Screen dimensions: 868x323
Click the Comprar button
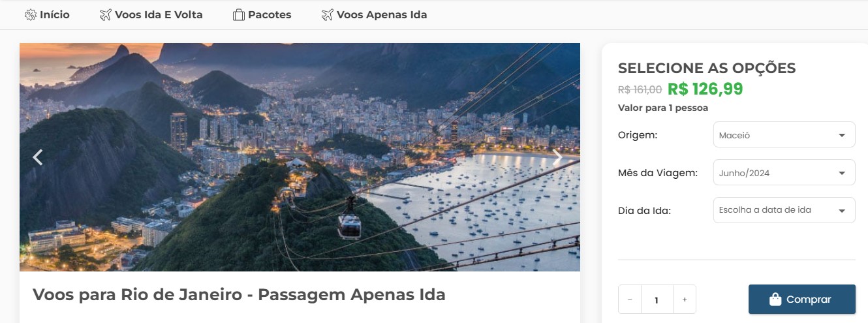tap(801, 300)
